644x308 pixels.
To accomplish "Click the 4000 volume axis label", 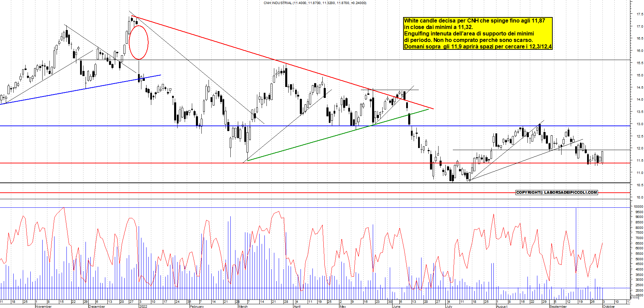I will (639, 269).
